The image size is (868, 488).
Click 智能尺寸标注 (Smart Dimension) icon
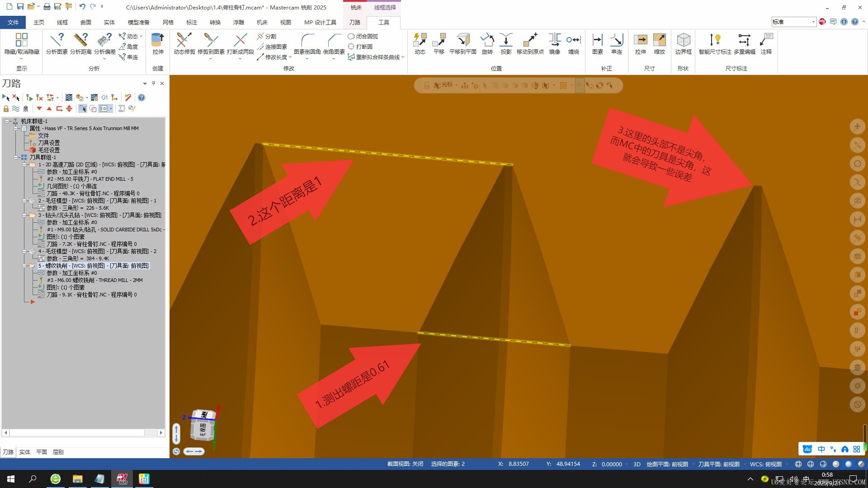pos(715,43)
